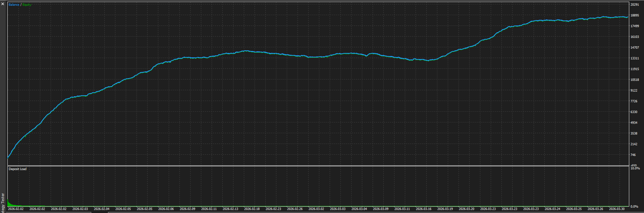Click the 6330 value on the vertical axis
The width and height of the screenshot is (644, 213).
pyautogui.click(x=634, y=112)
